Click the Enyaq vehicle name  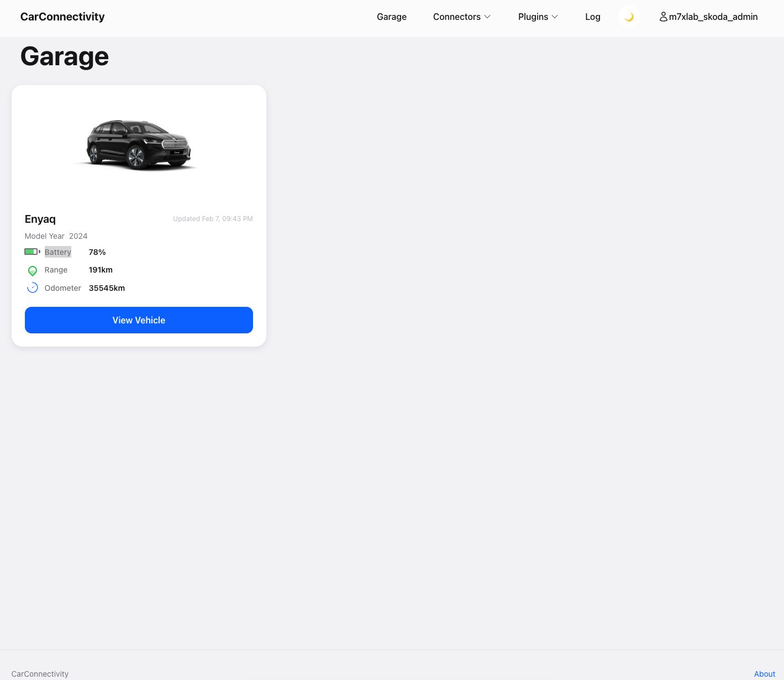coord(40,219)
